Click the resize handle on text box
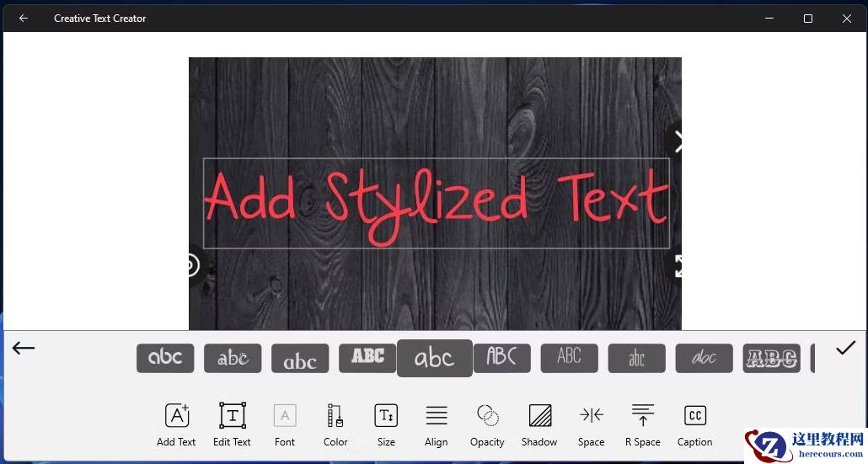 (x=677, y=266)
